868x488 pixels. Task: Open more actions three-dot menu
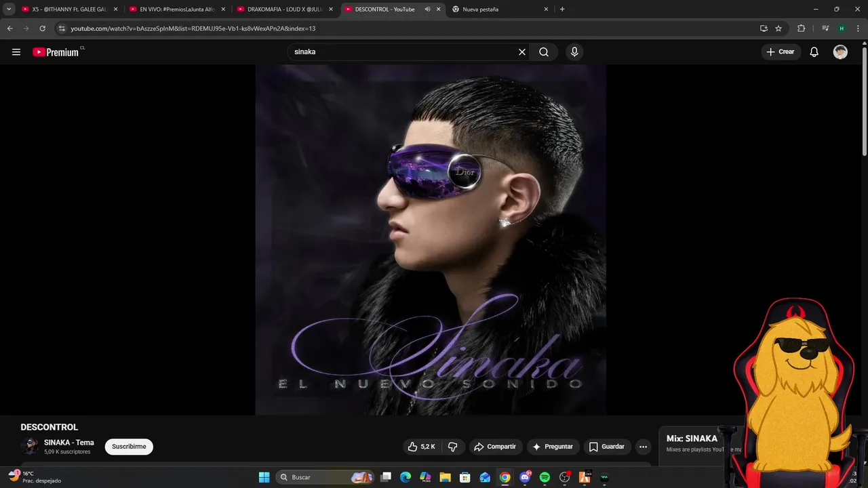tap(643, 447)
